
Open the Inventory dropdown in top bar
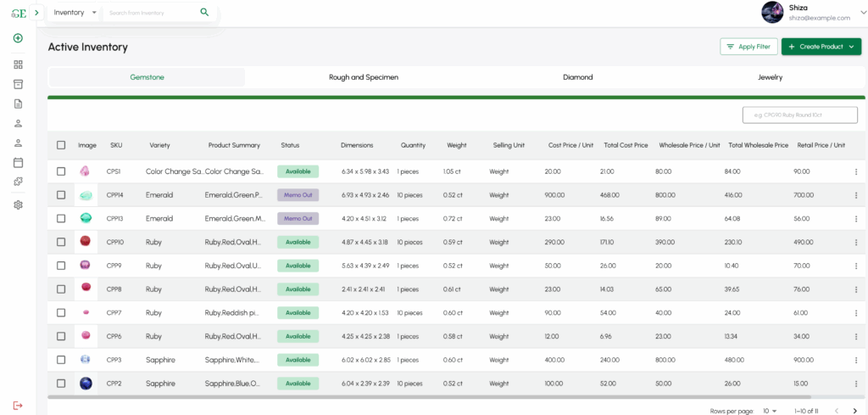pos(75,13)
